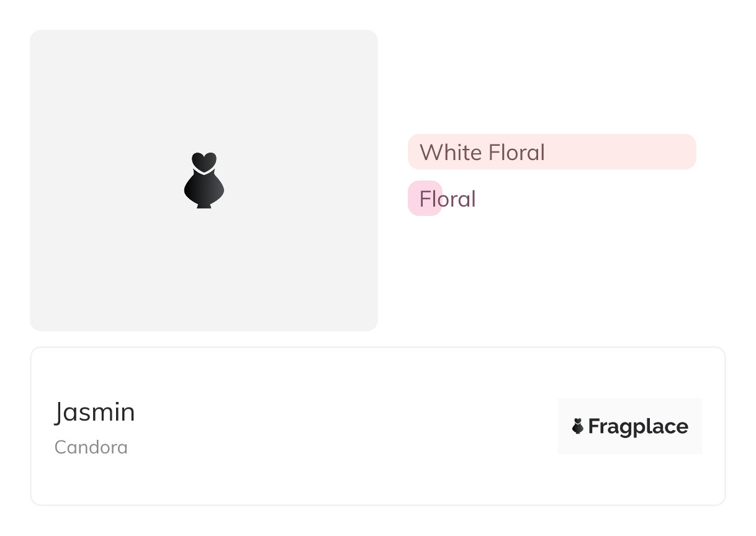
Task: Click the White Floral label text
Action: [x=482, y=152]
